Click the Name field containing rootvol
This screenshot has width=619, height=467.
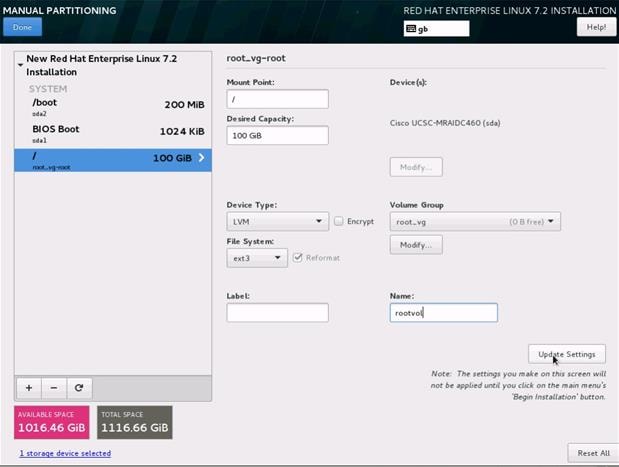(444, 313)
